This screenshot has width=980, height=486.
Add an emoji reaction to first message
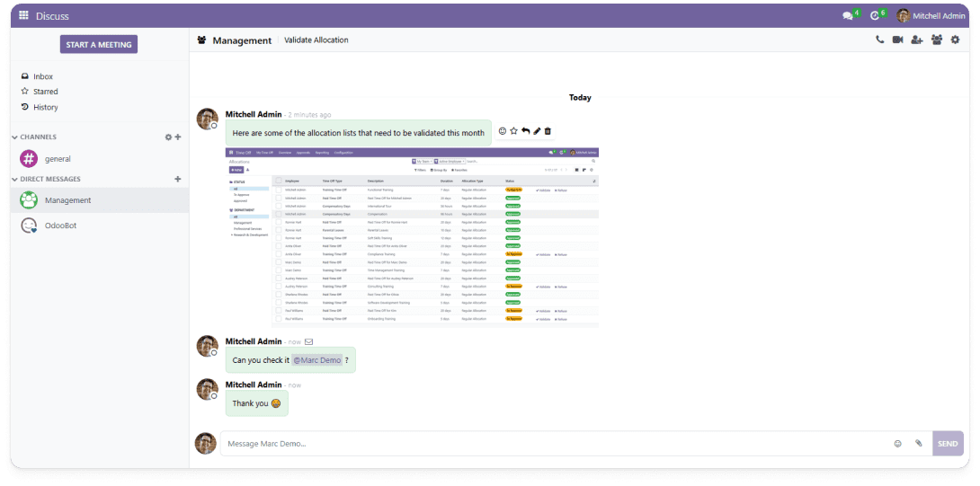pos(503,131)
